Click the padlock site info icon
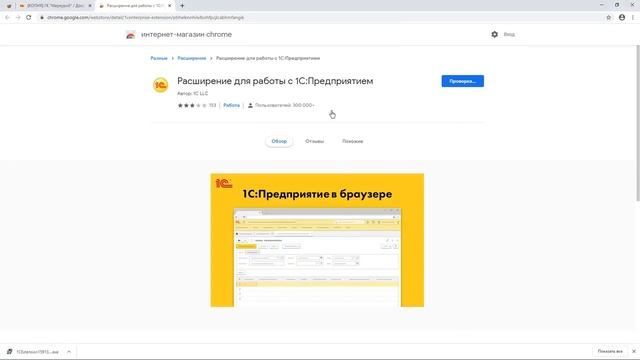The height and width of the screenshot is (360, 640). pos(42,18)
